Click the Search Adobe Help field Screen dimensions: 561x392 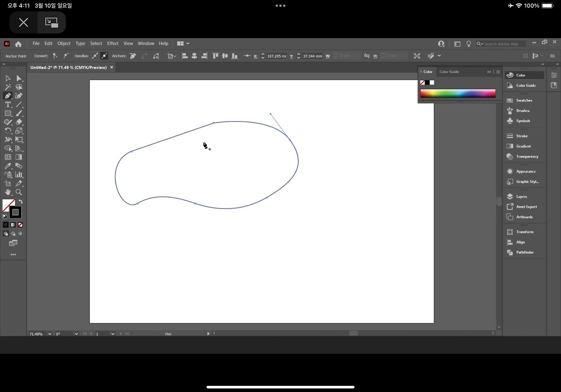[x=501, y=44]
